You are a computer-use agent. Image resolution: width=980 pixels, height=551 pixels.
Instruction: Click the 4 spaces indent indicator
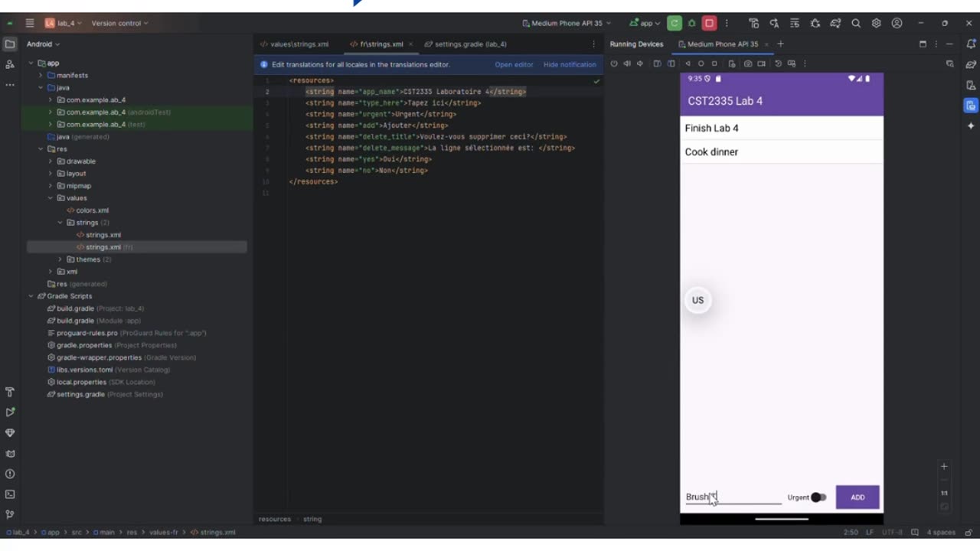pyautogui.click(x=941, y=532)
